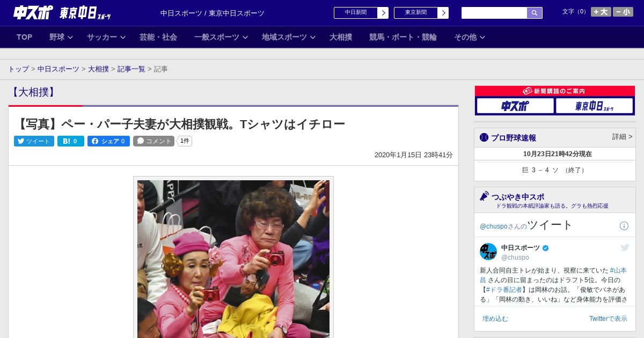
Task: Click 大相撲 breadcrumb link
Action: [x=99, y=69]
